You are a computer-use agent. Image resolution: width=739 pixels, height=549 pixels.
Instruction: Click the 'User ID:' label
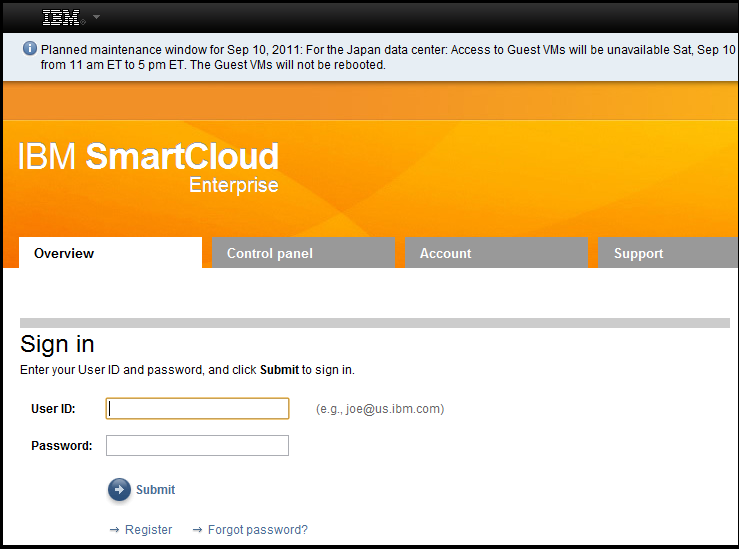pyautogui.click(x=53, y=409)
